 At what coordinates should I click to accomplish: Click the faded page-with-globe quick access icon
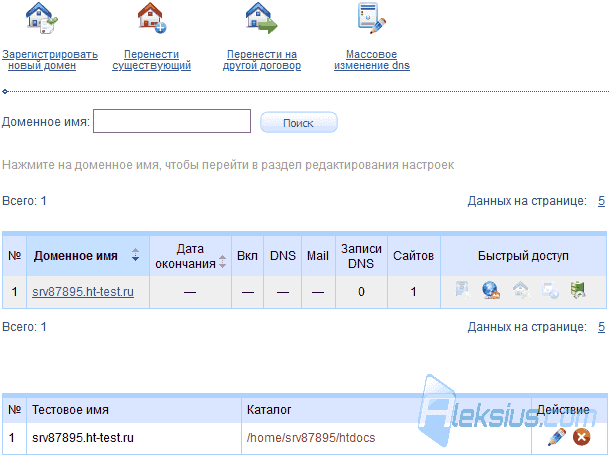point(550,291)
